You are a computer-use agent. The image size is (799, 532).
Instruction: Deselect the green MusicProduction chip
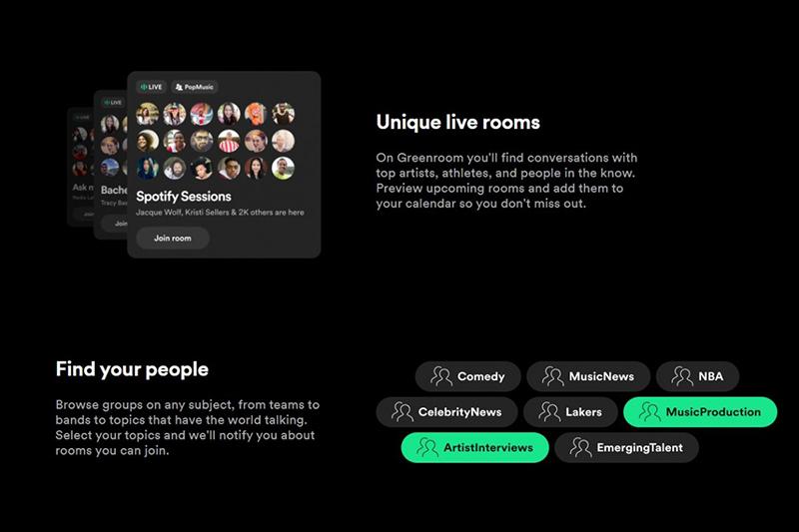[x=700, y=412]
